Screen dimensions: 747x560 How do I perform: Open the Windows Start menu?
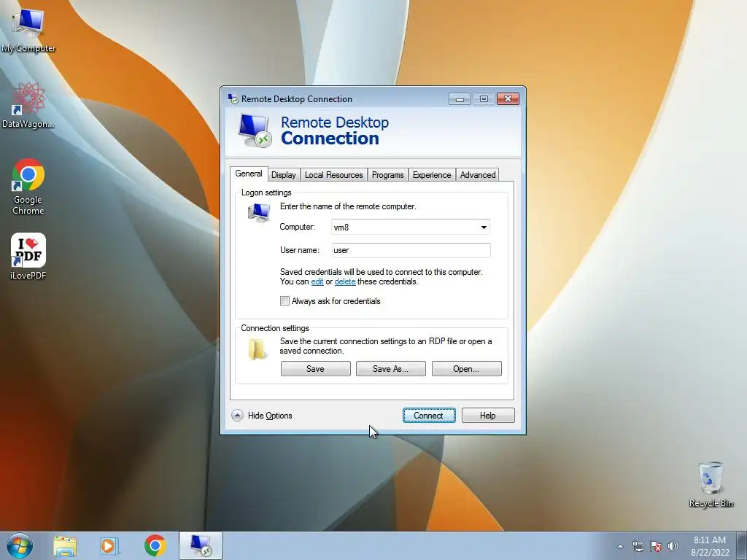pyautogui.click(x=20, y=545)
